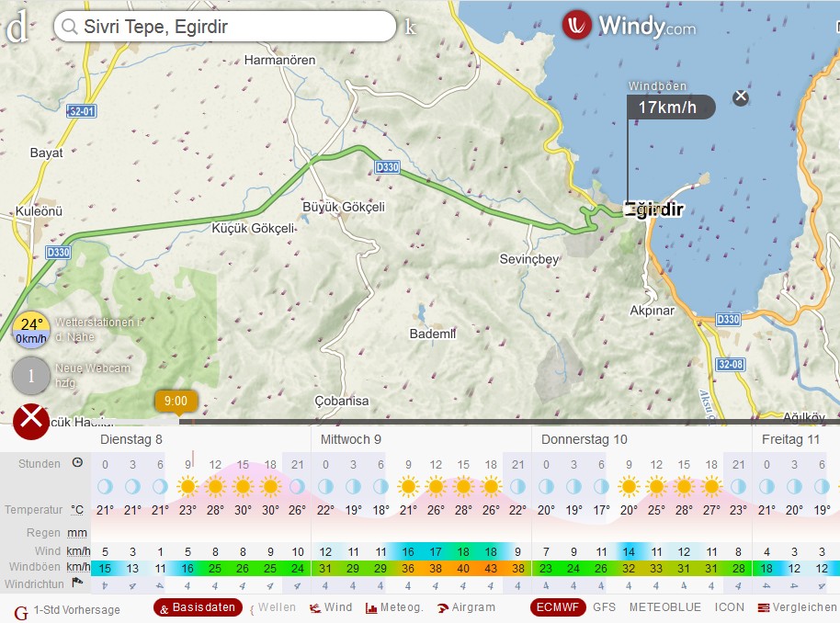Click the magnifier icon in the search bar

[71, 27]
